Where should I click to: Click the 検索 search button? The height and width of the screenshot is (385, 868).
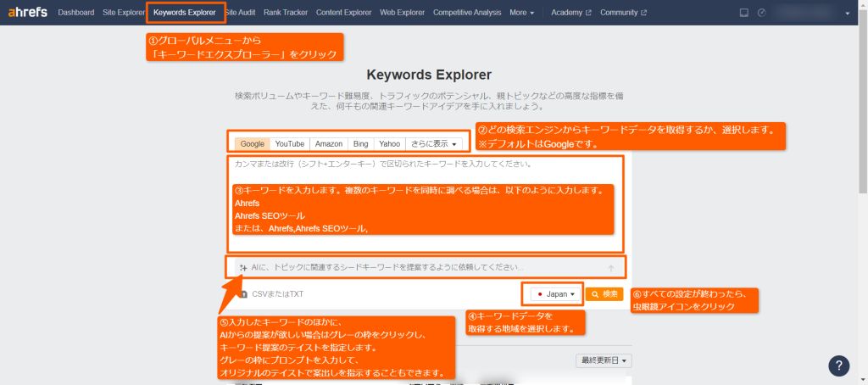tap(605, 294)
